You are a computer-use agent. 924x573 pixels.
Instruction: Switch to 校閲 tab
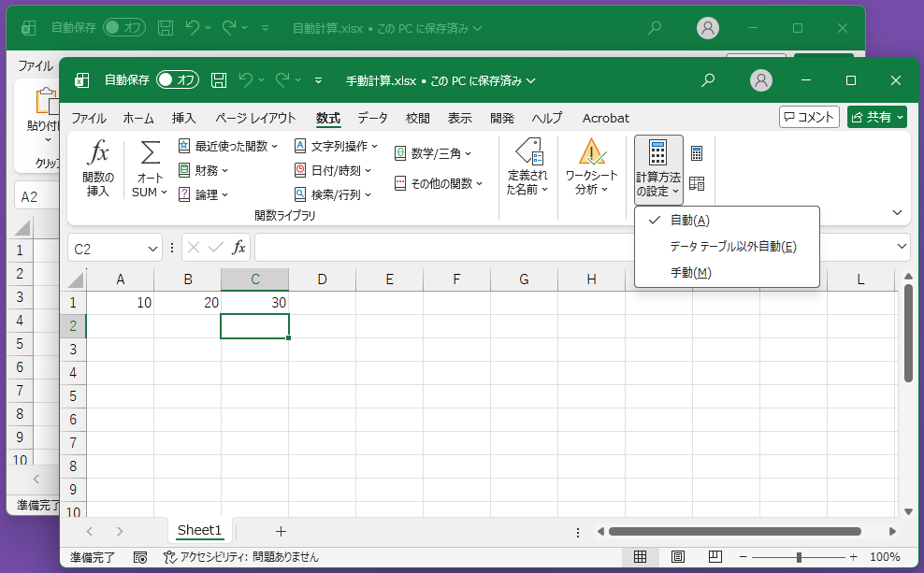[x=418, y=118]
